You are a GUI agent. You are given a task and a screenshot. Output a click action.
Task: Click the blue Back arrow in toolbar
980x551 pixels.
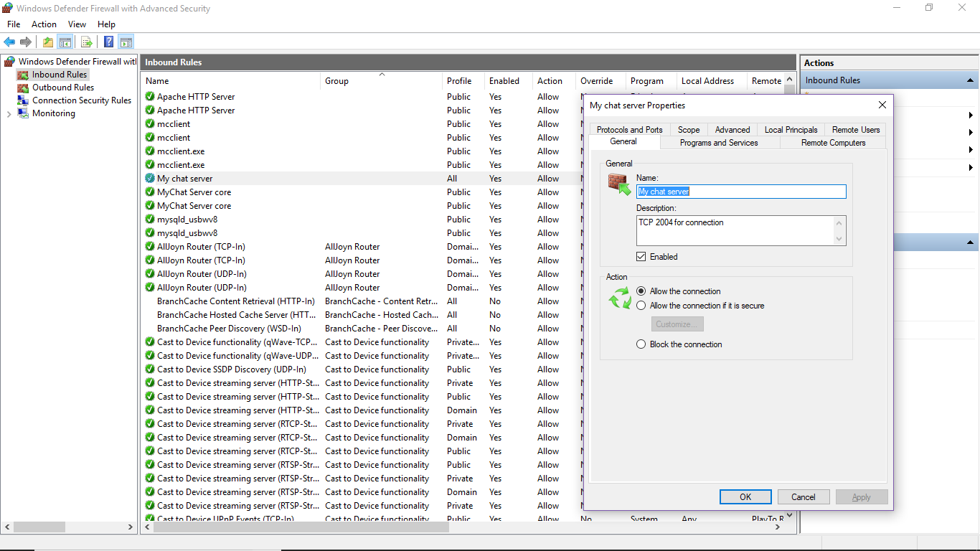tap(9, 42)
